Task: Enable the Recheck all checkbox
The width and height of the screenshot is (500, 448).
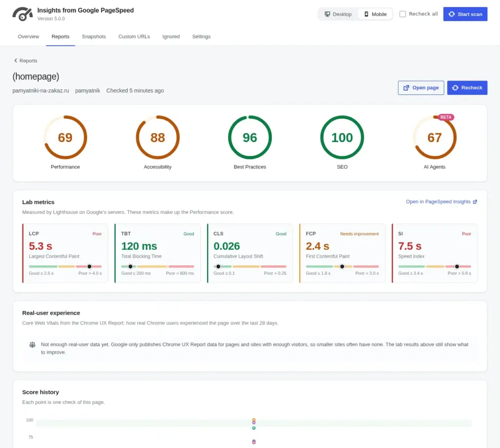Action: pyautogui.click(x=402, y=14)
